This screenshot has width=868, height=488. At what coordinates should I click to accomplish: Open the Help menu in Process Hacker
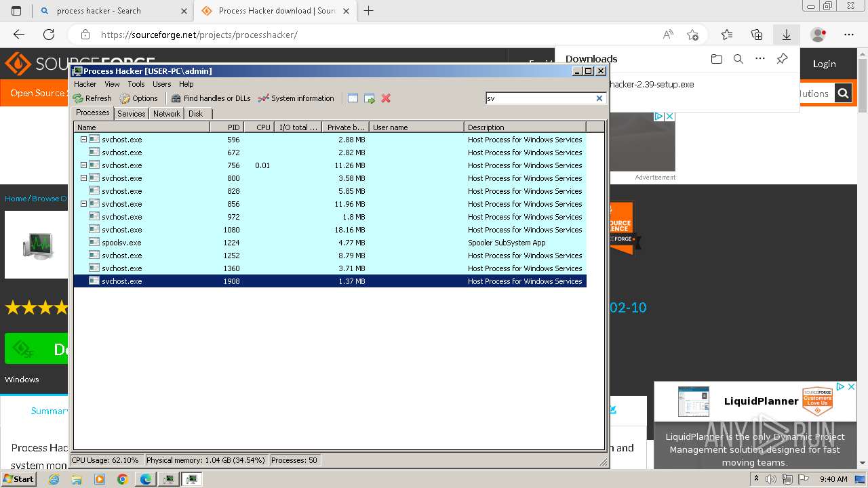coord(186,84)
